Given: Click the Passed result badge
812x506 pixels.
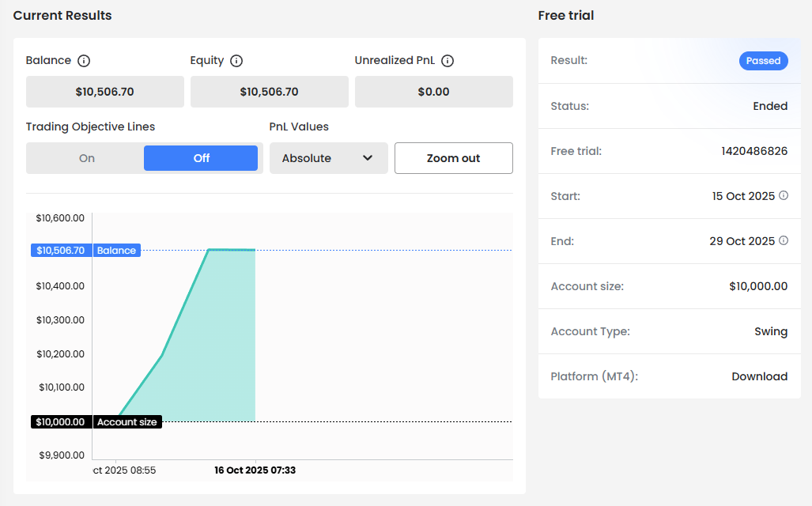Looking at the screenshot, I should (x=763, y=61).
